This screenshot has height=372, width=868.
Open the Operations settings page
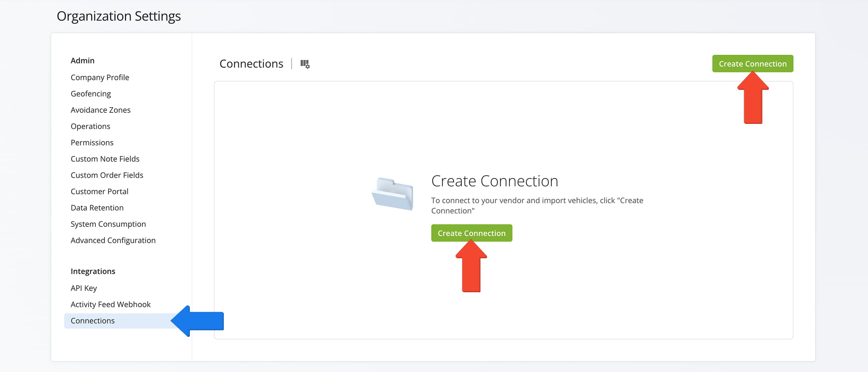click(90, 126)
